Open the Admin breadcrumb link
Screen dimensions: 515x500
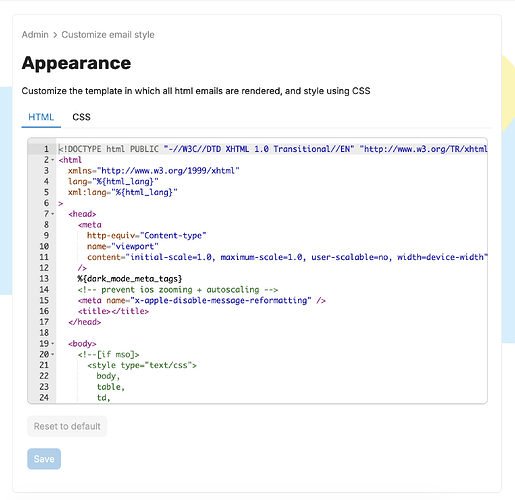(x=35, y=35)
